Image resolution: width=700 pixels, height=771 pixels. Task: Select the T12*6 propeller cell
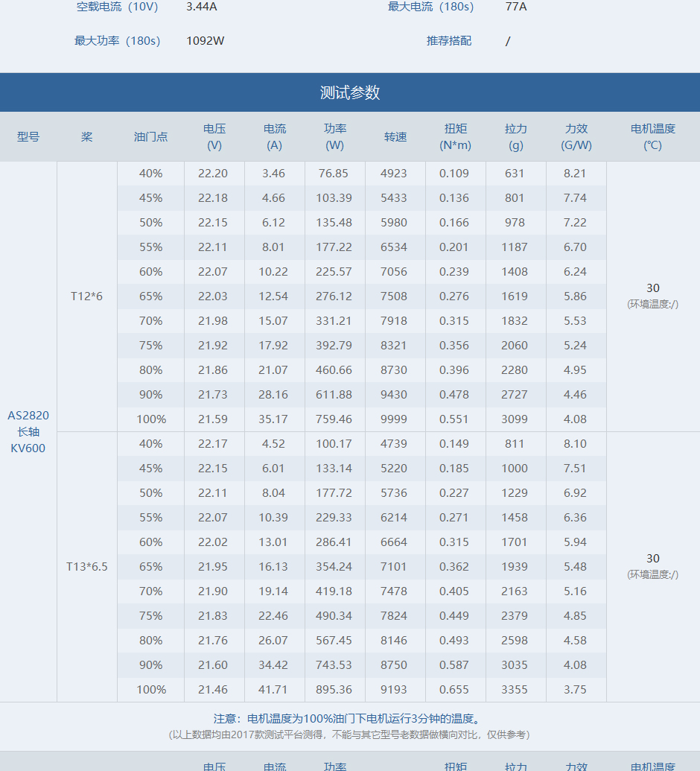click(x=87, y=296)
